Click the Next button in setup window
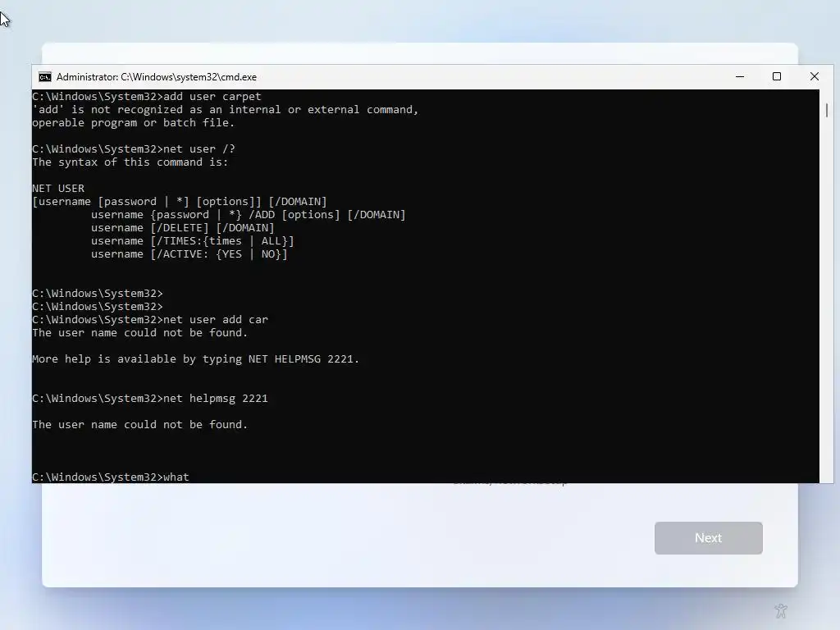The image size is (840, 630). (x=708, y=538)
